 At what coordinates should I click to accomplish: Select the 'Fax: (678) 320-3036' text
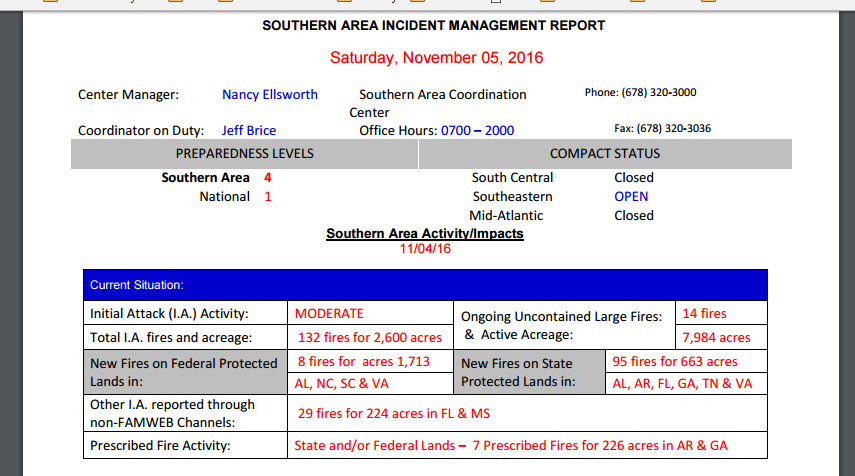coord(663,129)
